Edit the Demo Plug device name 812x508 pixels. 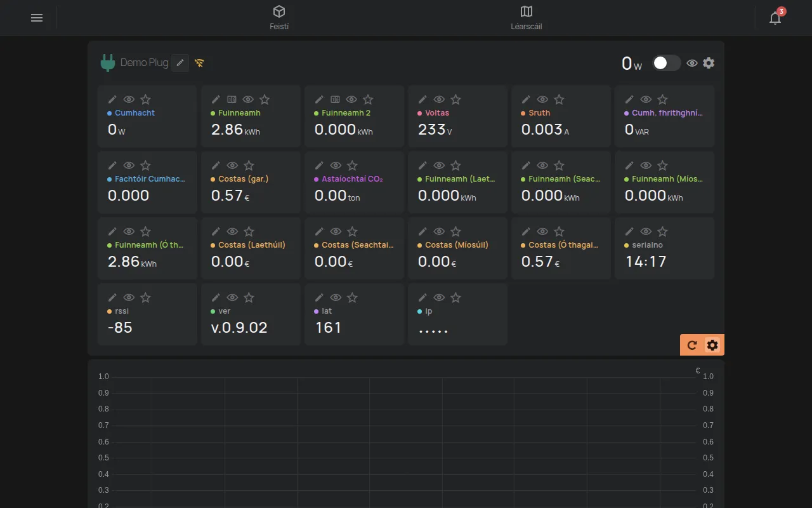tap(180, 62)
